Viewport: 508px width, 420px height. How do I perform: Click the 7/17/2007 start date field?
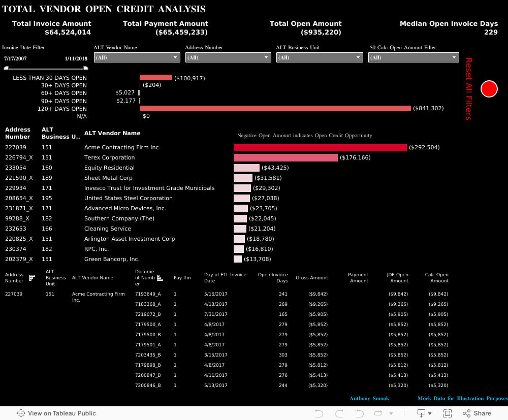pyautogui.click(x=15, y=58)
